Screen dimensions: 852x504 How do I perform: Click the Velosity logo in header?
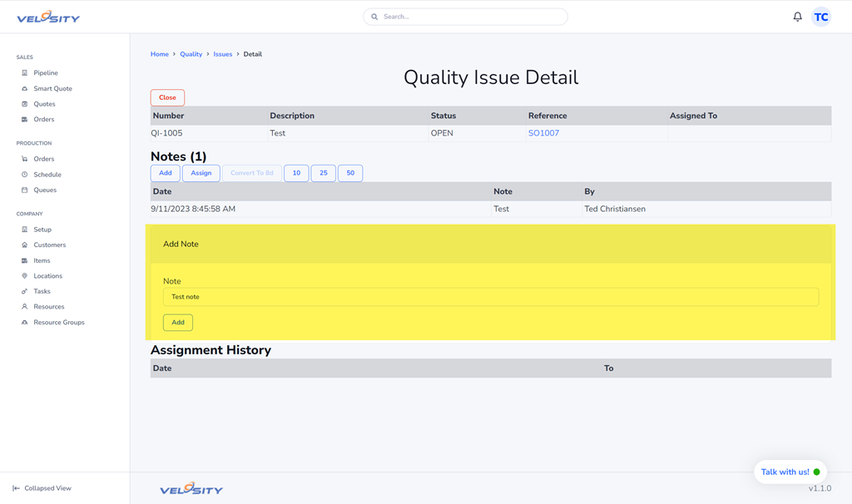48,17
